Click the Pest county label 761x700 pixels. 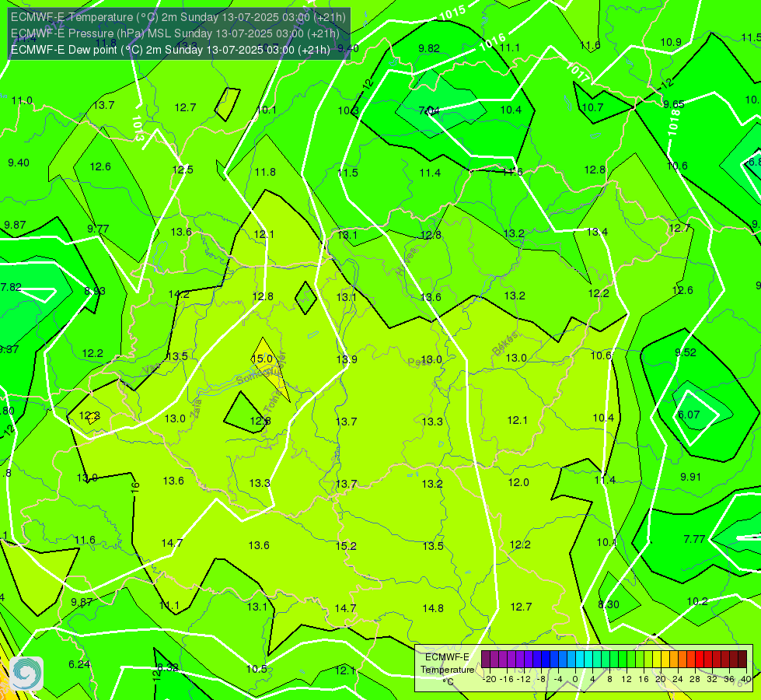(x=418, y=362)
